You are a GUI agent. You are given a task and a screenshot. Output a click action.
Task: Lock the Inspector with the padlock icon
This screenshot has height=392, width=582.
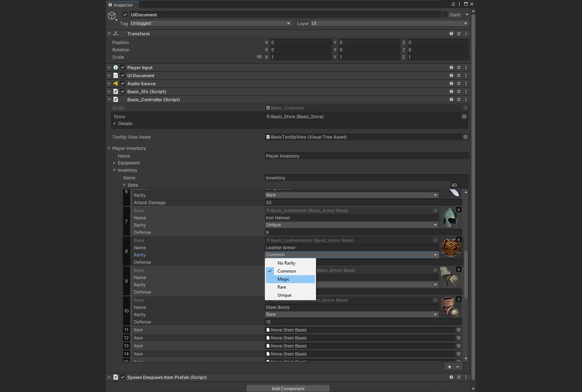point(453,3)
